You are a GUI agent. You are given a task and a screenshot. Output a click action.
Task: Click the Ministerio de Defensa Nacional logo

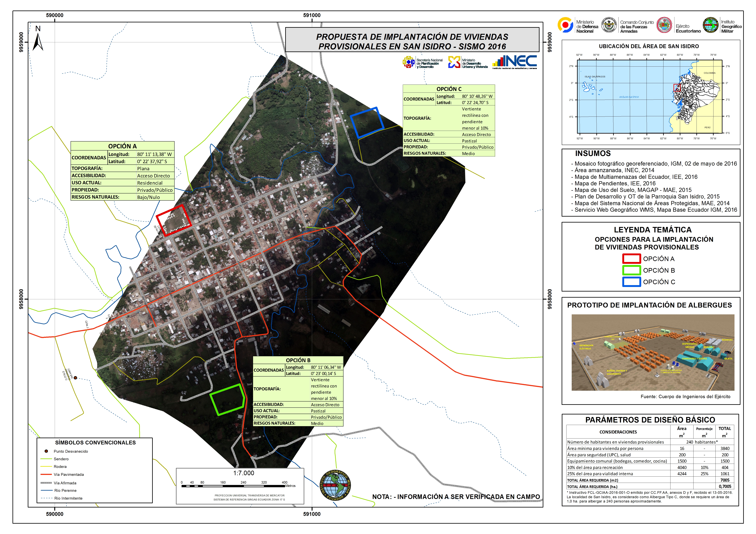[565, 25]
